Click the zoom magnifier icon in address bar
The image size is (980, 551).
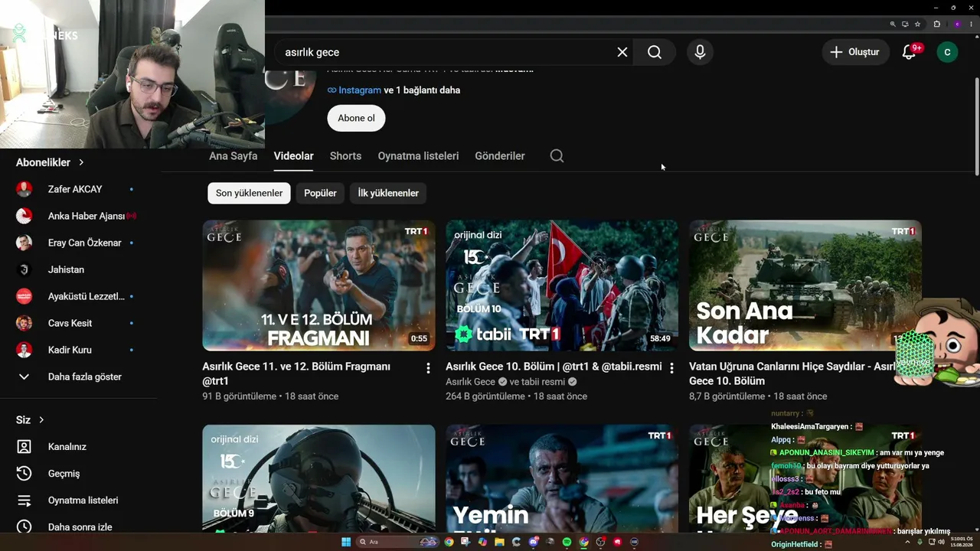[893, 24]
